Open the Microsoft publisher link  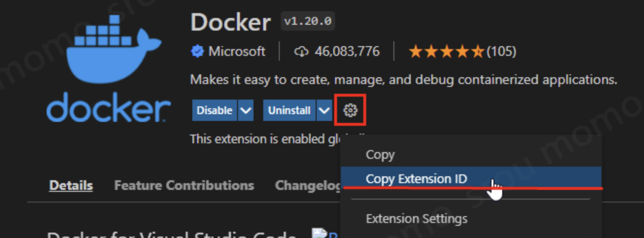(237, 51)
